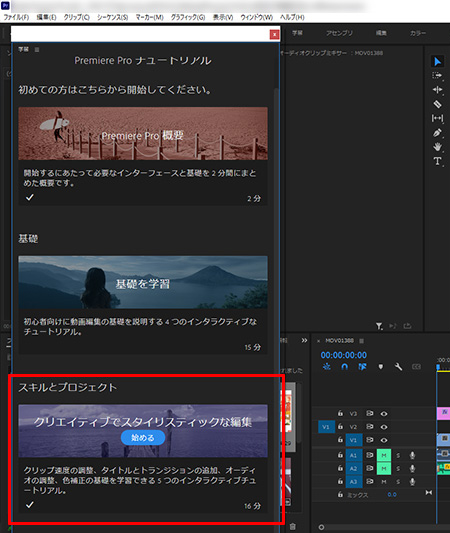
Task: Toggle sync lock on V3 track
Action: (x=369, y=413)
